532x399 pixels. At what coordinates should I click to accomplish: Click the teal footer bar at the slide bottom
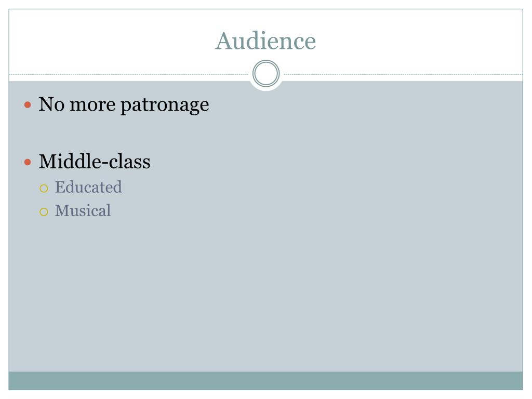[x=265, y=381]
